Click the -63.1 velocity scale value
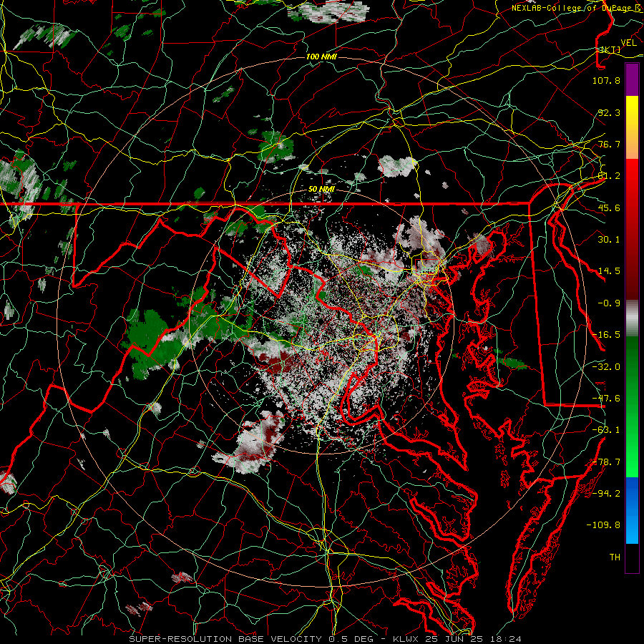This screenshot has height=644, width=644. (x=606, y=430)
